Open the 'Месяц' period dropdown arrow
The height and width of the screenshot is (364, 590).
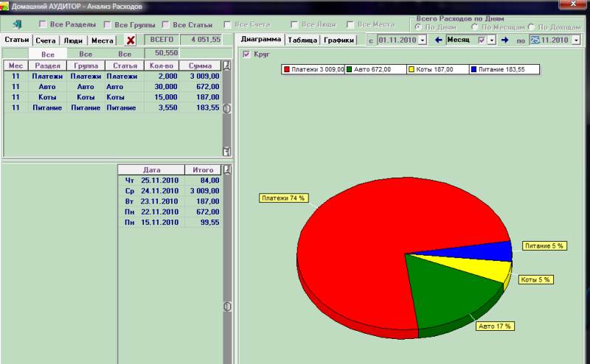[492, 40]
